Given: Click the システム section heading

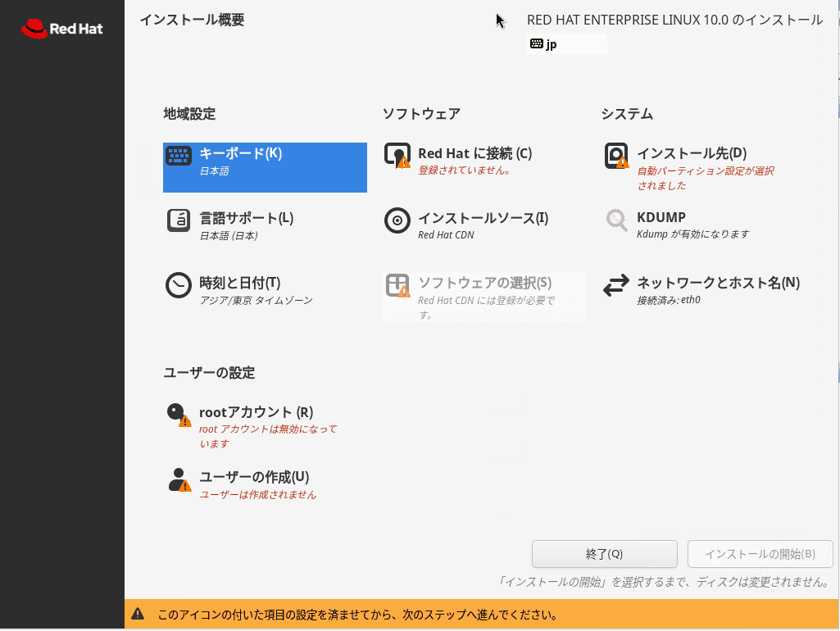Looking at the screenshot, I should 627,114.
